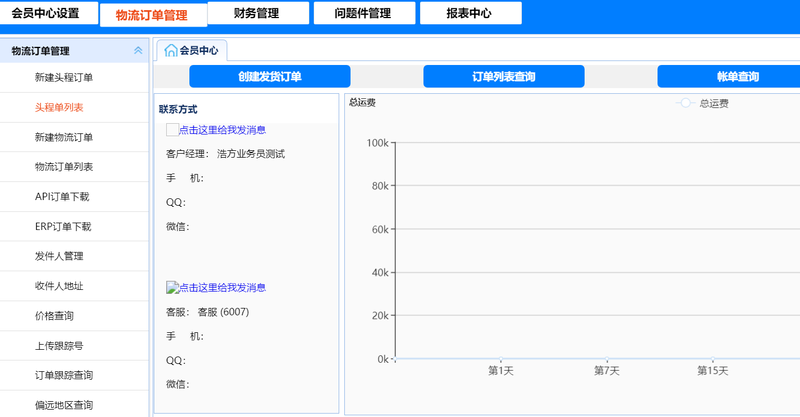Click the 100k axis value
Screen dimensions: 800x417
(378, 143)
